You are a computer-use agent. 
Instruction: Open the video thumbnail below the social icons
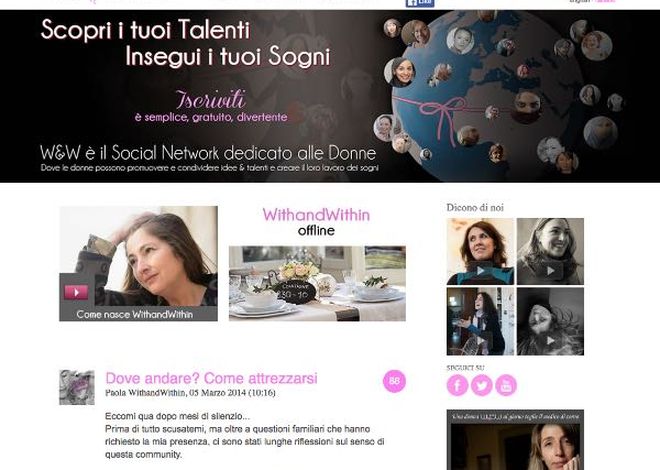coord(515,440)
